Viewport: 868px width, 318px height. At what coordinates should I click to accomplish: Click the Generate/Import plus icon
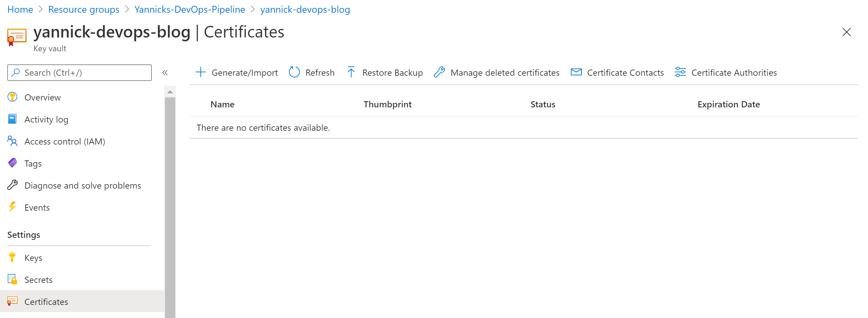click(201, 73)
